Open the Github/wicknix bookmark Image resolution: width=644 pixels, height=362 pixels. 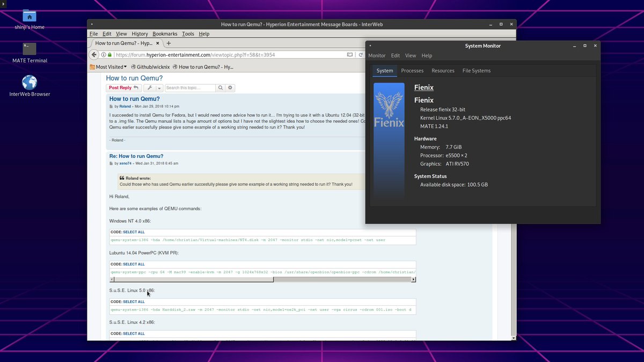150,67
